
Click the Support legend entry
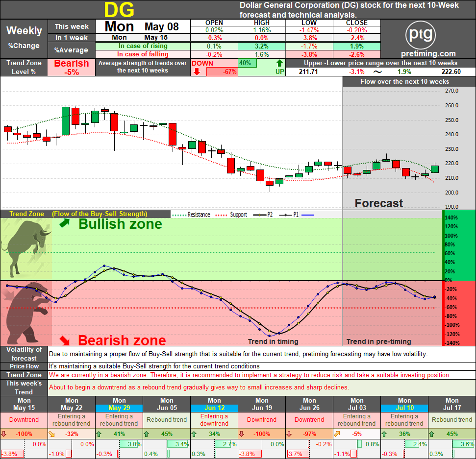pyautogui.click(x=231, y=215)
